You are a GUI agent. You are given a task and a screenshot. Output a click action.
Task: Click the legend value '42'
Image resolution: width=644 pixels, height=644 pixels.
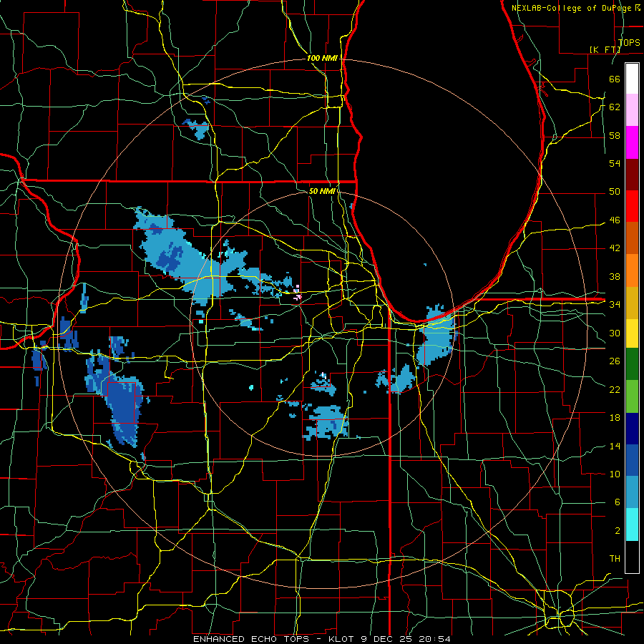[615, 248]
